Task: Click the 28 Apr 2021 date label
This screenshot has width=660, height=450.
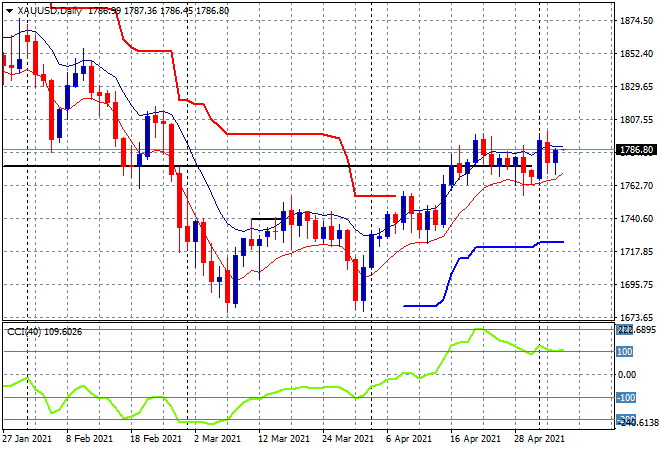Action: click(x=539, y=439)
